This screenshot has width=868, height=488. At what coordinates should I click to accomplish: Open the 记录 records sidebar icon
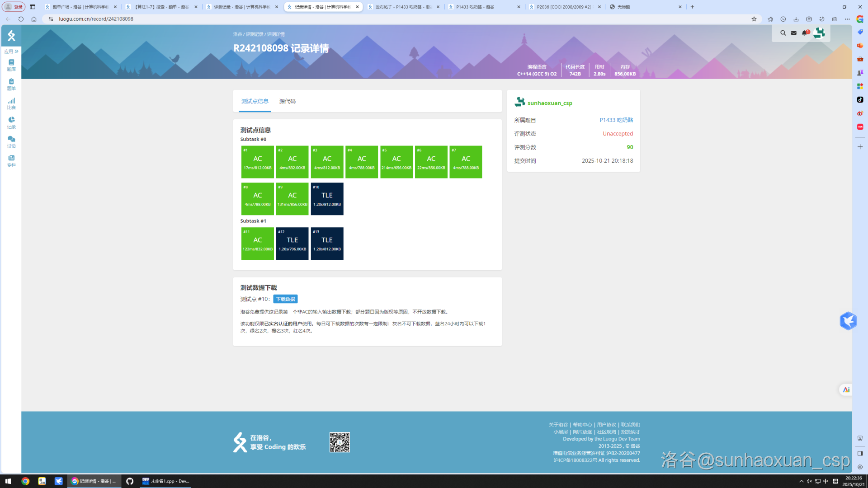[x=11, y=122]
